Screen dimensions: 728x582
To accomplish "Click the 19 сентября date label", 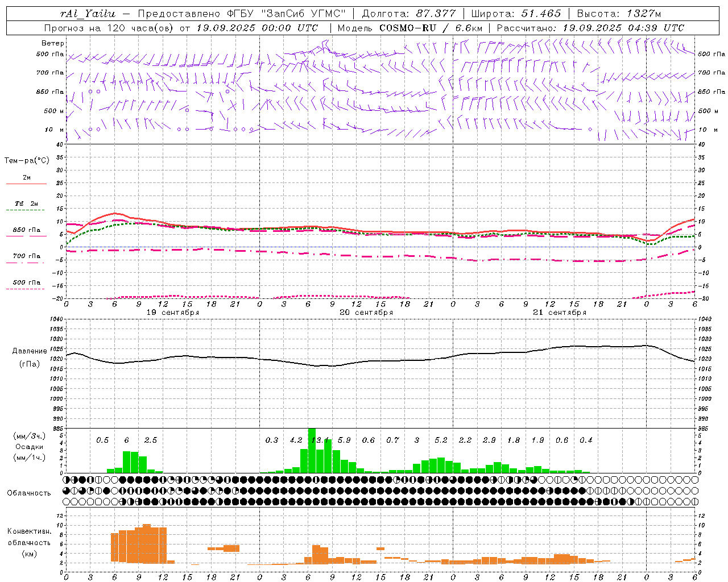I will tap(172, 313).
